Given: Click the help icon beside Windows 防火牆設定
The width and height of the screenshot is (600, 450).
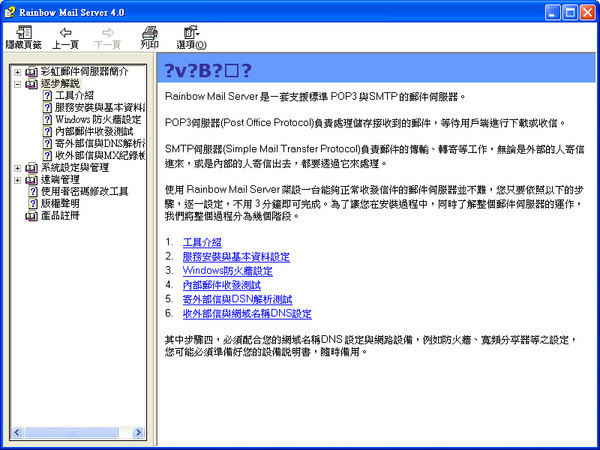Looking at the screenshot, I should pyautogui.click(x=47, y=119).
